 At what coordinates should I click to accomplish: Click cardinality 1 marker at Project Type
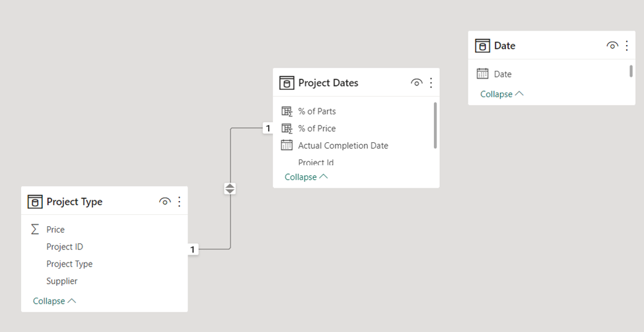coord(193,249)
